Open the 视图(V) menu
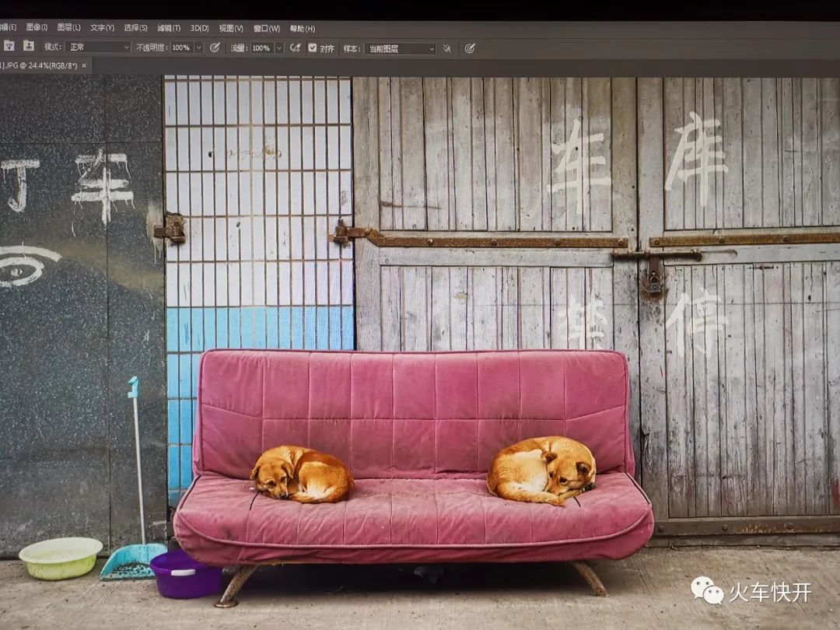The width and height of the screenshot is (840, 630). point(231,28)
